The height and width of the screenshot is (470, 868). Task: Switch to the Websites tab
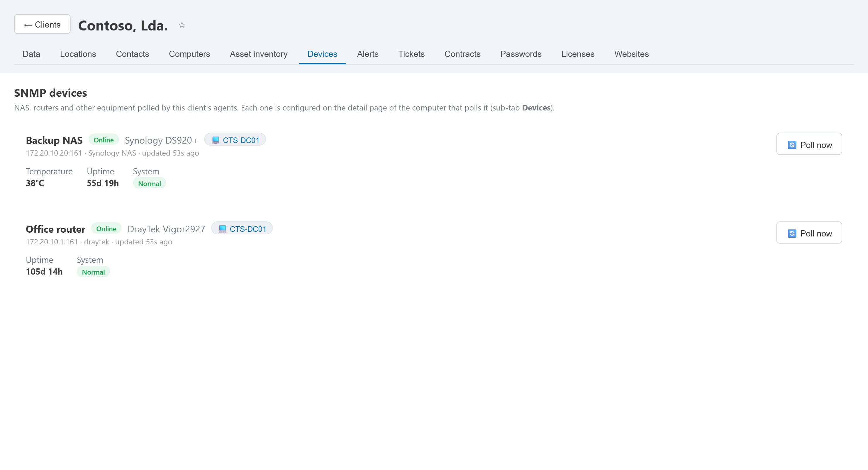[631, 54]
